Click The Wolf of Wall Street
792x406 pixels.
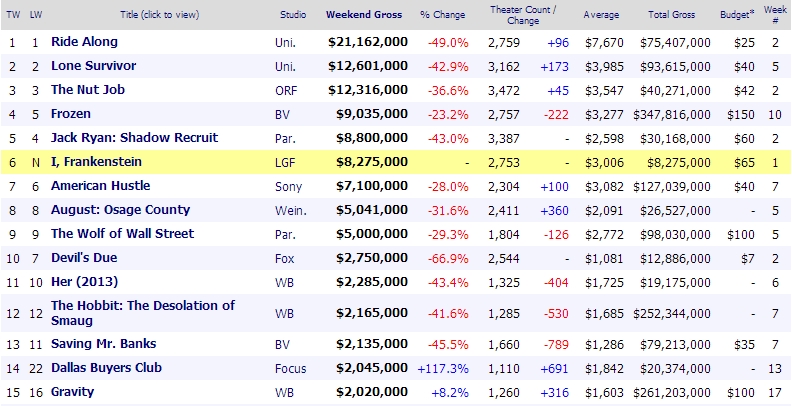click(x=122, y=234)
